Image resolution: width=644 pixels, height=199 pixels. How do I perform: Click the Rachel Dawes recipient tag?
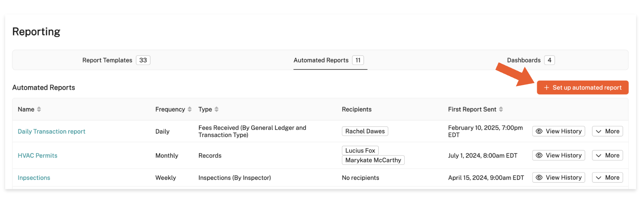[365, 131]
